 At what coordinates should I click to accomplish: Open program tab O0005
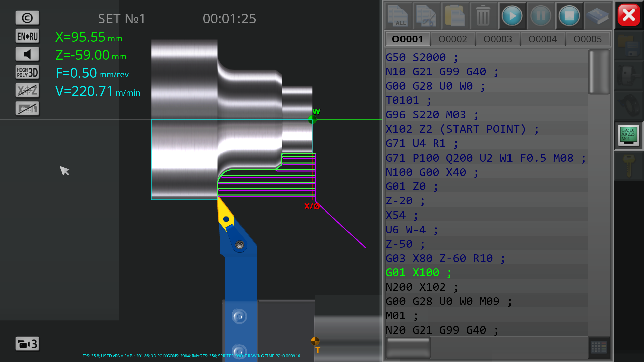[587, 39]
